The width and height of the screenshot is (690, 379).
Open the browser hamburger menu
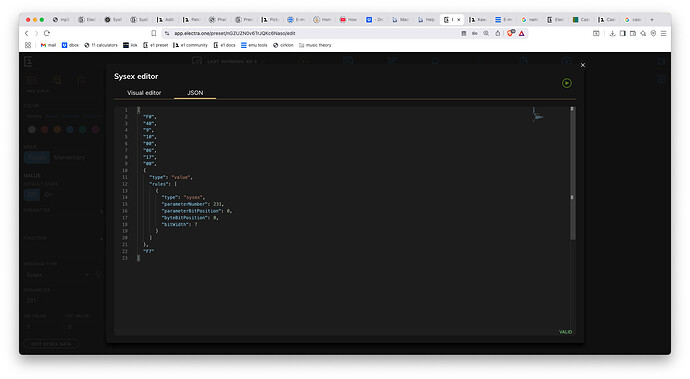pos(664,33)
